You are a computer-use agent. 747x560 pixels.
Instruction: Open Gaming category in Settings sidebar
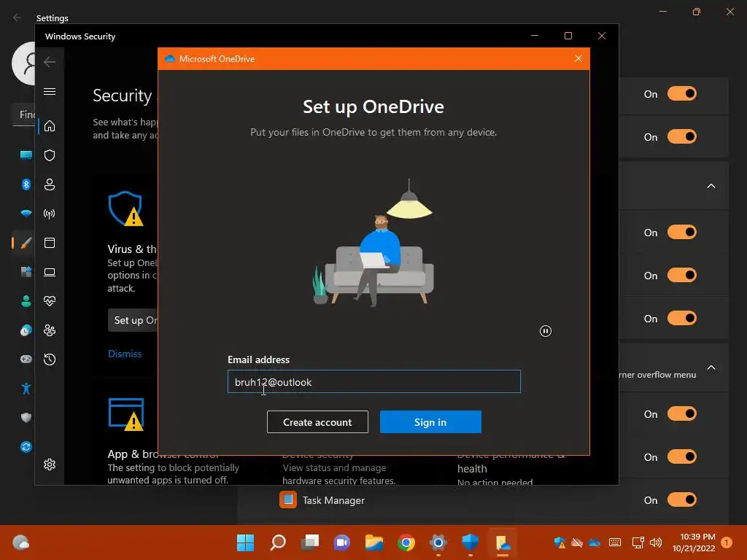pyautogui.click(x=26, y=359)
